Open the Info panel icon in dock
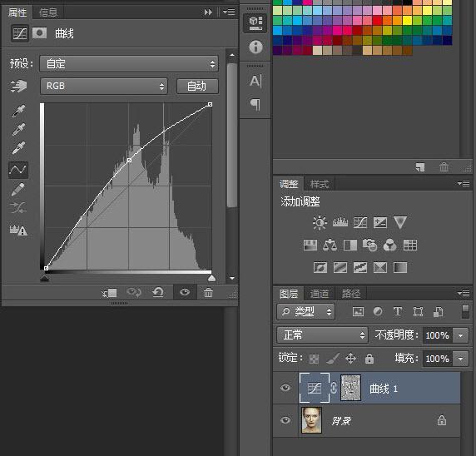The image size is (476, 456). tap(255, 47)
